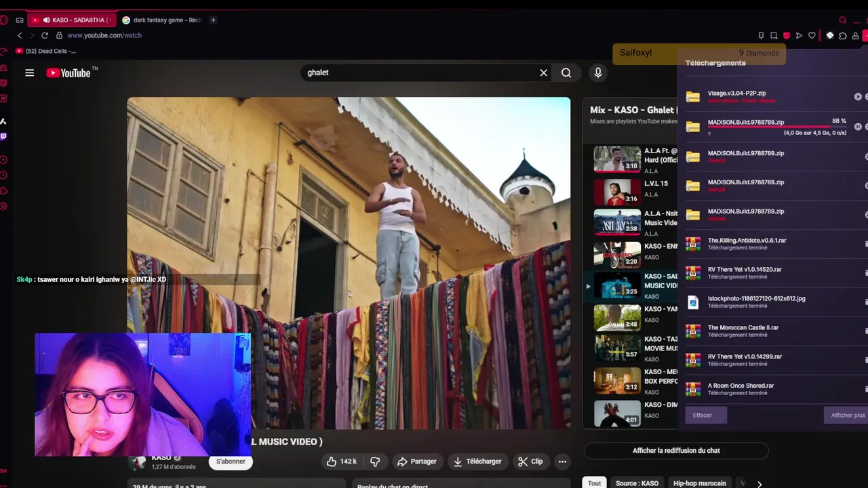
Task: Open playlist thumbnail with 4:01 duration
Action: click(x=617, y=413)
